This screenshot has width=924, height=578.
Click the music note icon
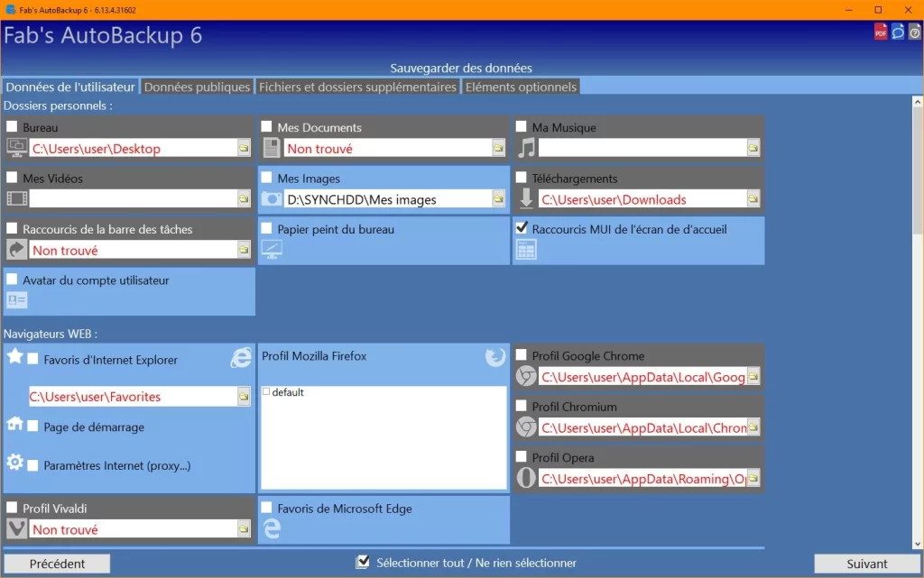point(526,148)
